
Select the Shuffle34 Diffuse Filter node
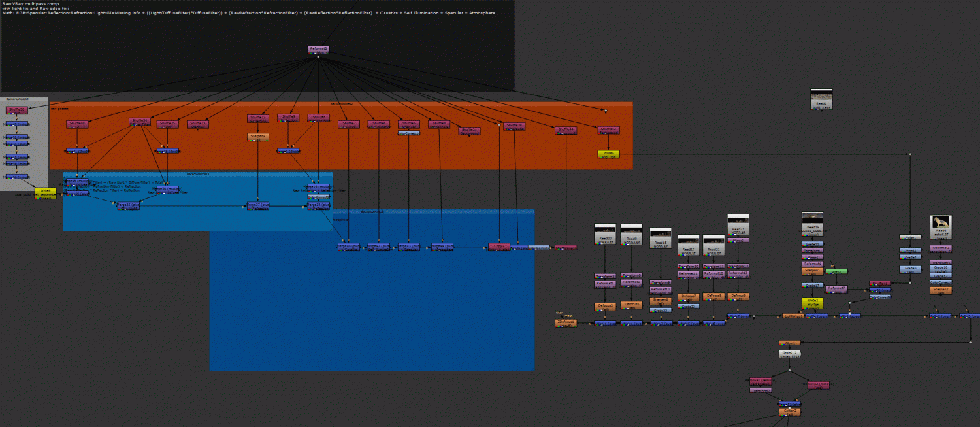pos(140,122)
